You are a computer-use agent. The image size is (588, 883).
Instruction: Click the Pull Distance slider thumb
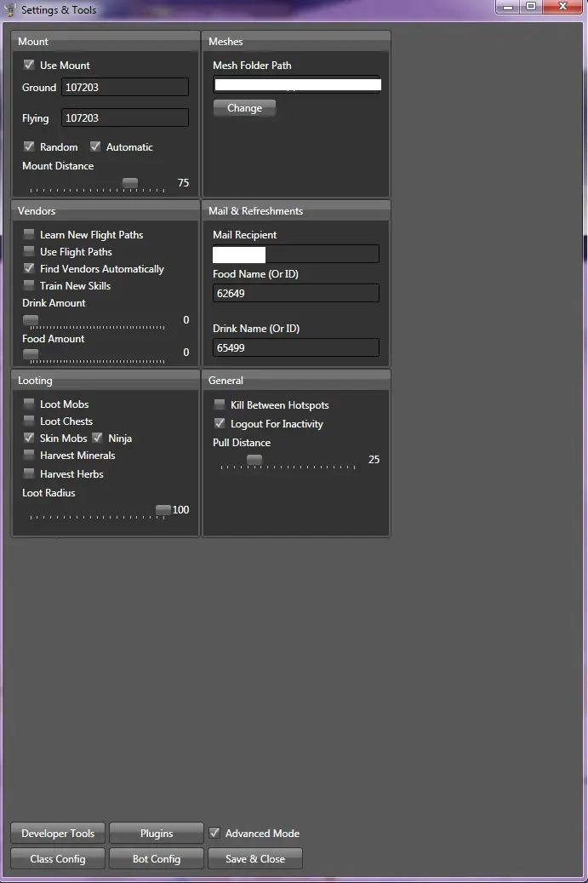[254, 460]
